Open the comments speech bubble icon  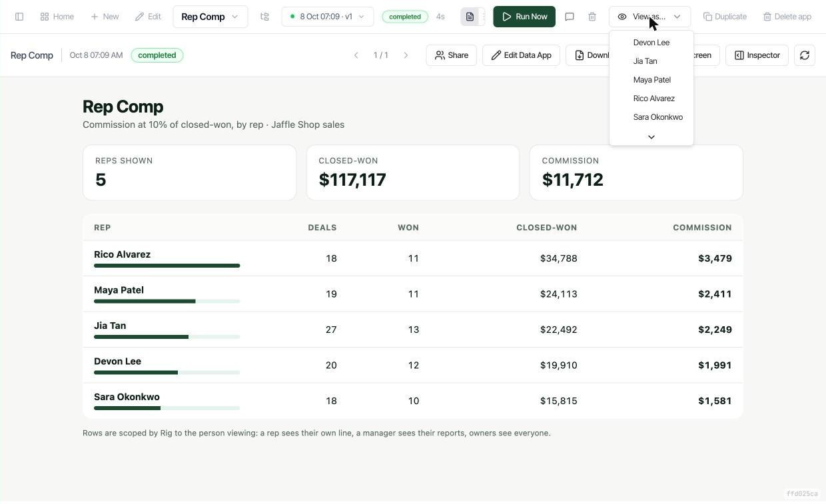[570, 17]
